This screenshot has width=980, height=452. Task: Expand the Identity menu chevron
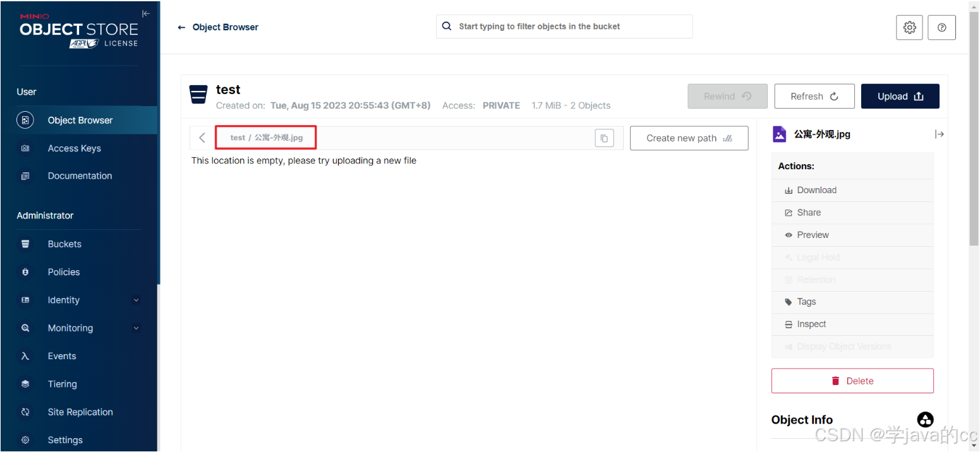click(x=136, y=300)
